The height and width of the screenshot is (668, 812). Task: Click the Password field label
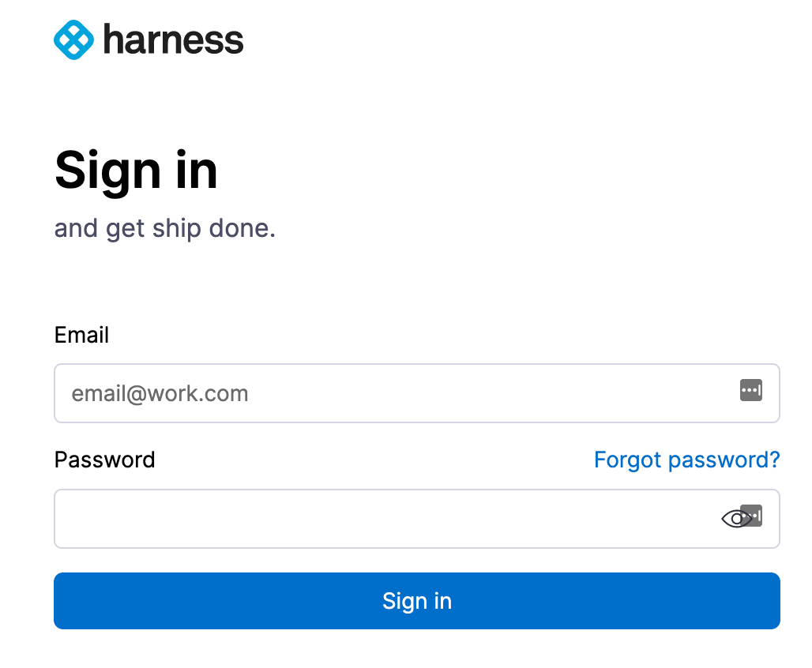pos(104,460)
